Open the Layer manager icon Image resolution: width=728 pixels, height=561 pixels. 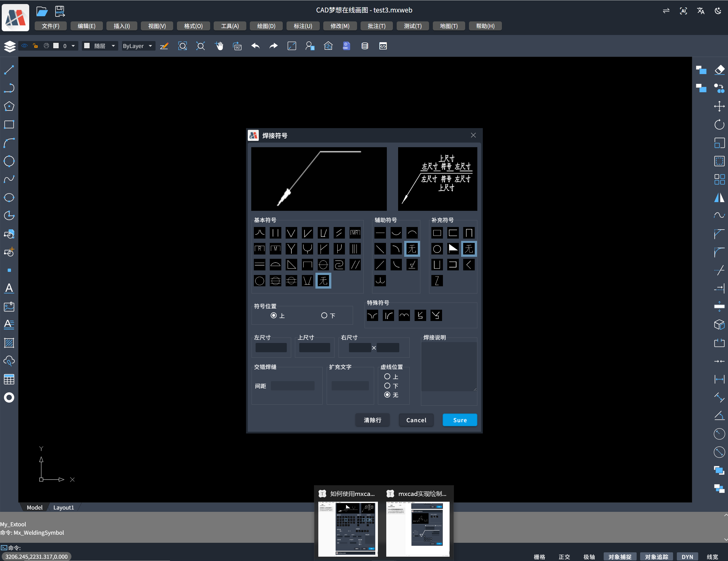(10, 46)
